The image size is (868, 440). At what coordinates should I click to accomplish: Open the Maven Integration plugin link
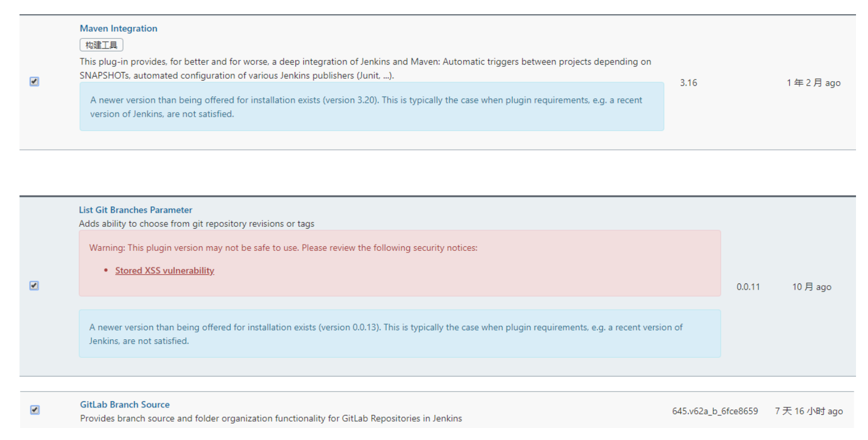coord(119,29)
